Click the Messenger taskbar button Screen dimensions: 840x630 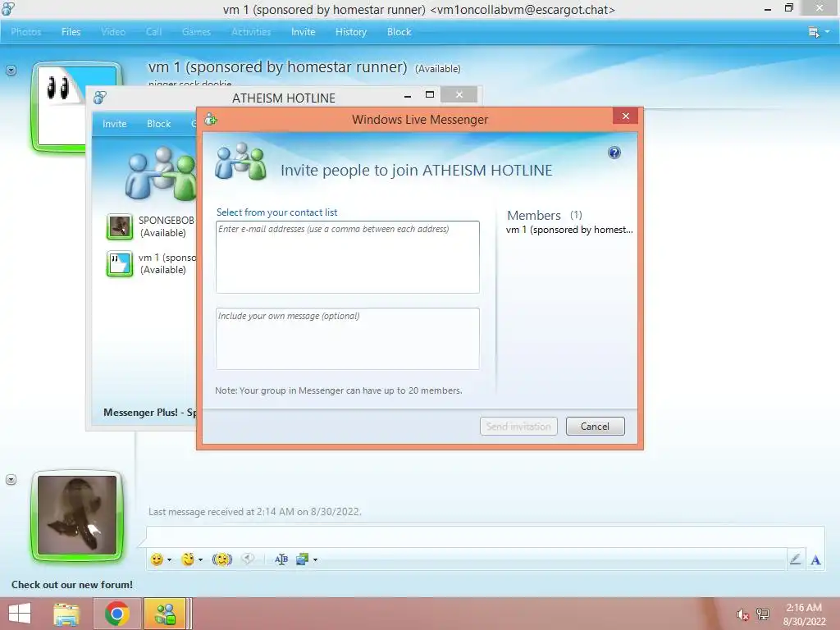[x=165, y=614]
